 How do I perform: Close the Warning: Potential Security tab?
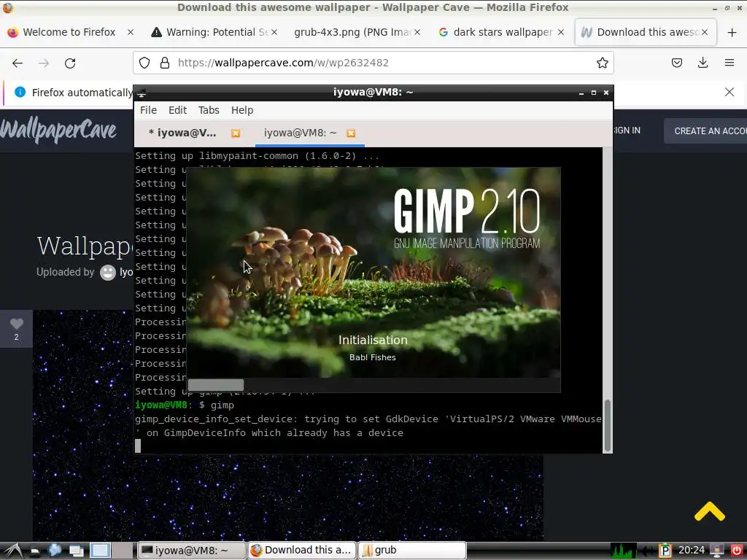click(274, 32)
